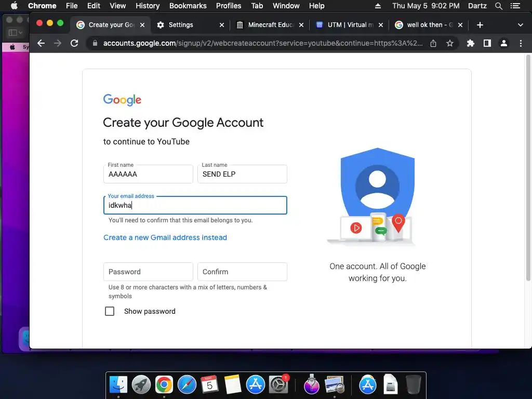Close the UTM Virtual machines tab

(x=381, y=25)
